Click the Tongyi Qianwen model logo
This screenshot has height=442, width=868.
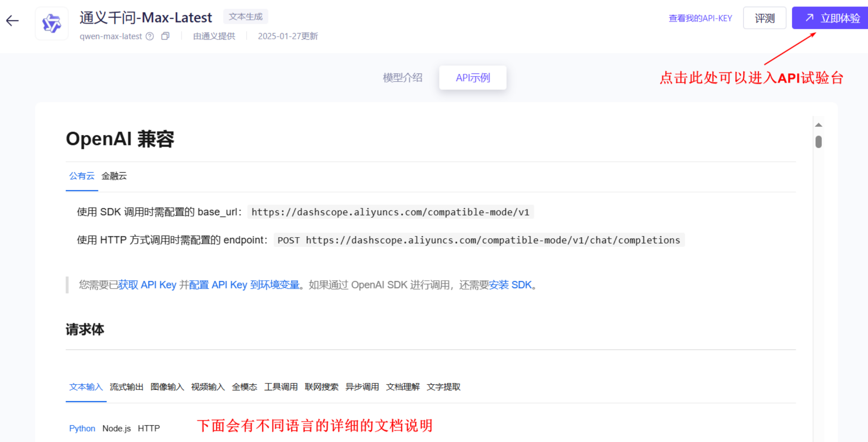tap(51, 23)
